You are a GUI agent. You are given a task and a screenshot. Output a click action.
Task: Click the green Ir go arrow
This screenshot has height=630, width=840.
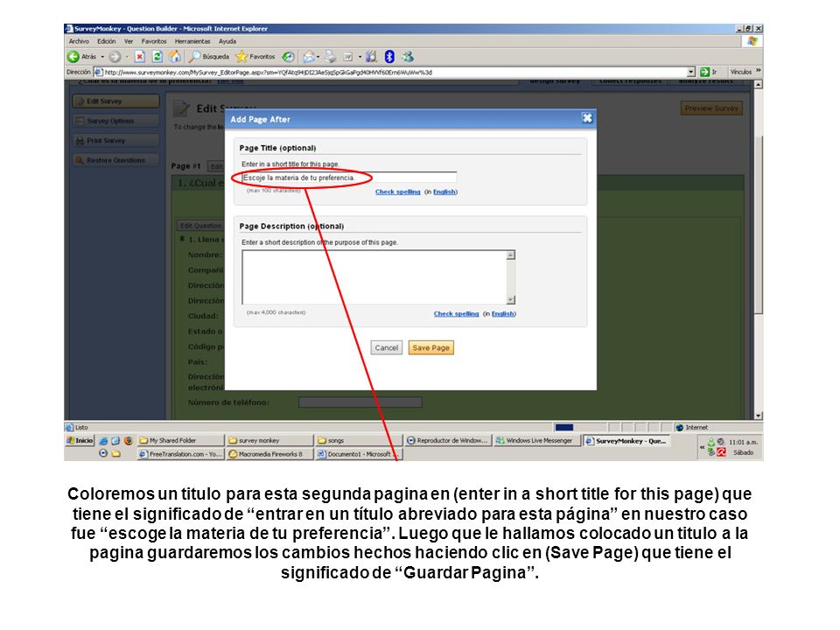click(704, 72)
